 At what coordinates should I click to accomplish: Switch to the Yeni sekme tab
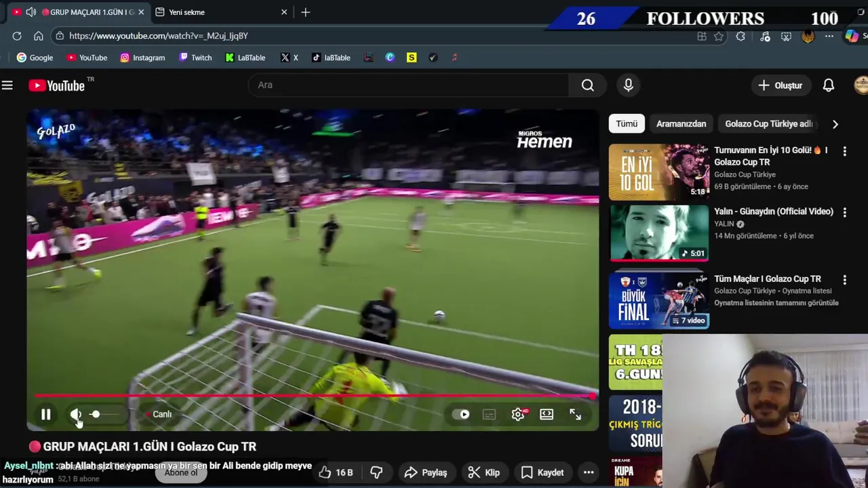(x=220, y=12)
